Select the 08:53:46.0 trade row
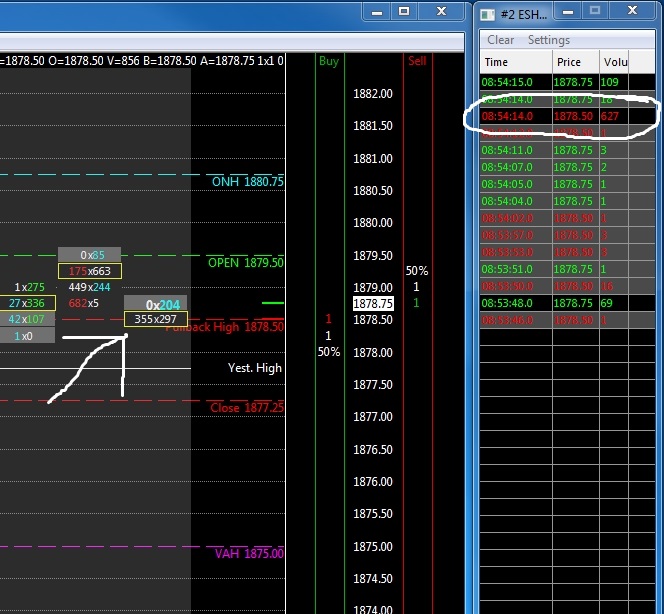 point(567,320)
